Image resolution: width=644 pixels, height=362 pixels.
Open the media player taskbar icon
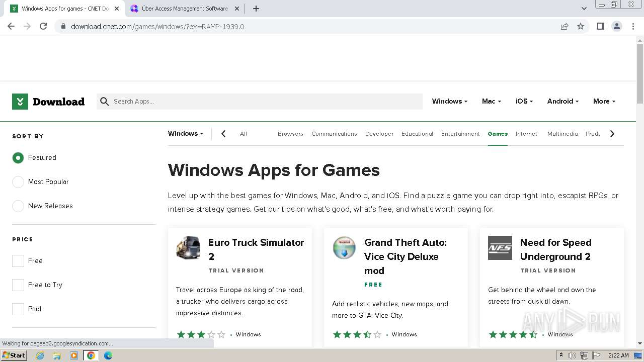pyautogui.click(x=74, y=355)
